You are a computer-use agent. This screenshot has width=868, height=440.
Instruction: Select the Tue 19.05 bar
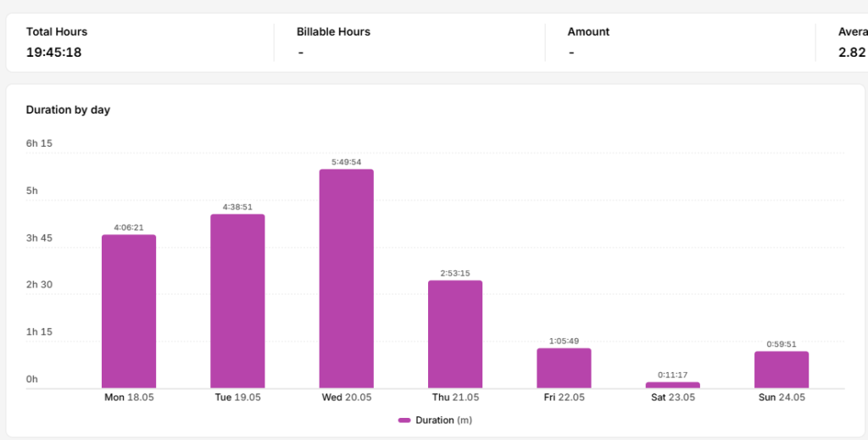[x=237, y=301]
